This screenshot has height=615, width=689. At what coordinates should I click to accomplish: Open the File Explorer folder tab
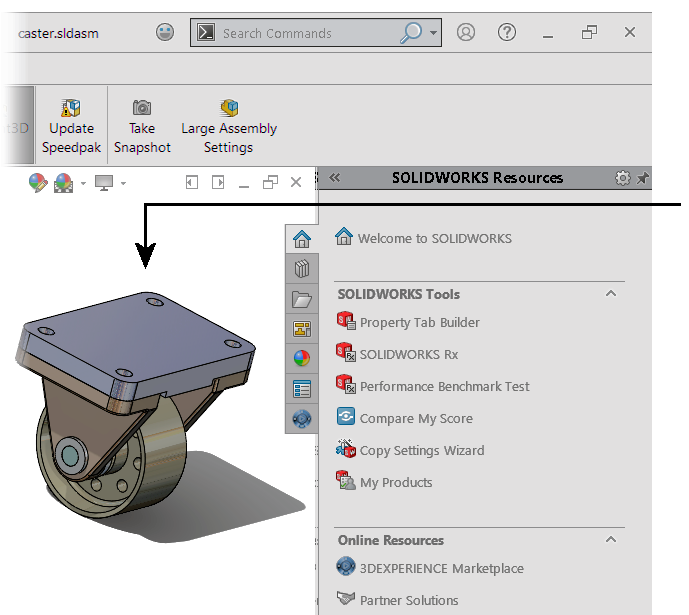pos(302,299)
